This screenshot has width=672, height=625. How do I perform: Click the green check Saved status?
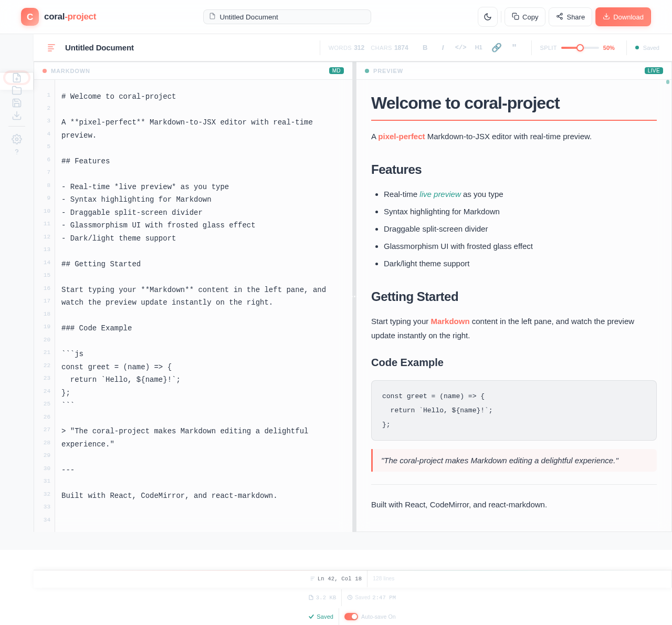tap(321, 617)
